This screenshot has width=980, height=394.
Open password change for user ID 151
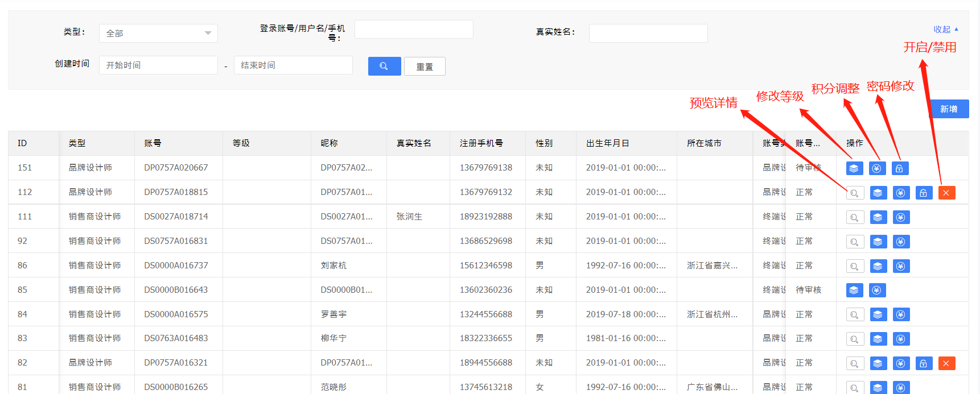coord(900,168)
